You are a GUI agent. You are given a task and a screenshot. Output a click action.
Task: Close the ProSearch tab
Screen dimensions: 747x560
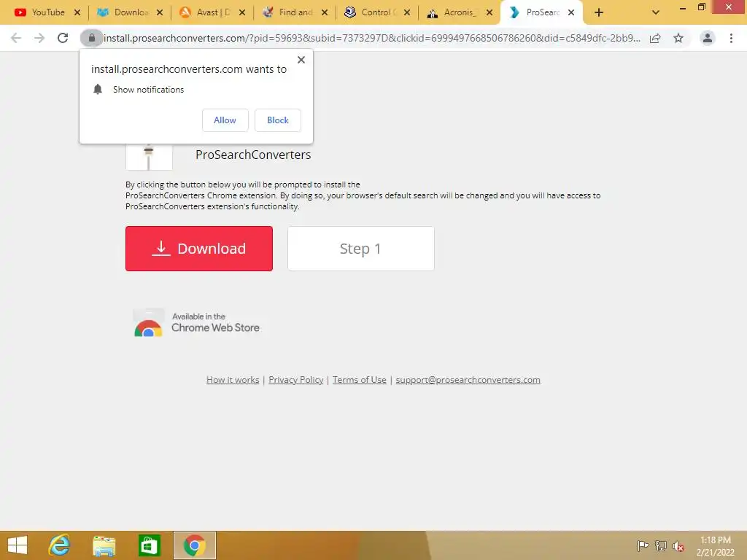[x=571, y=12]
